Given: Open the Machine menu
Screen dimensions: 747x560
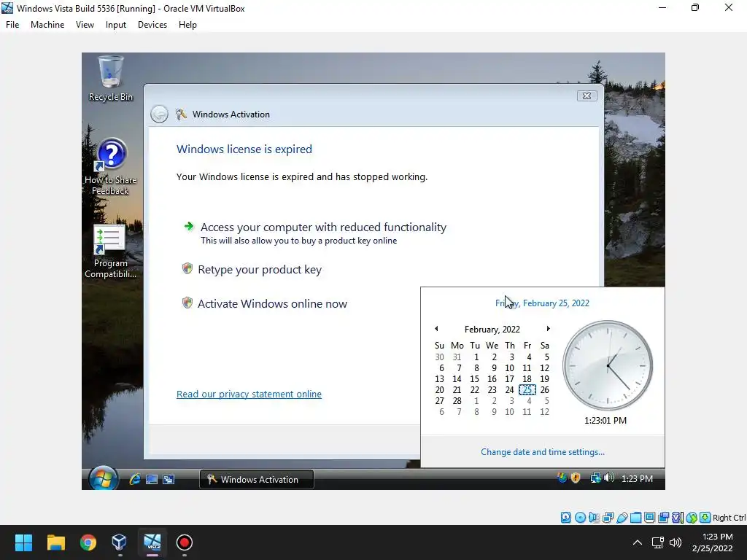Looking at the screenshot, I should pyautogui.click(x=47, y=25).
